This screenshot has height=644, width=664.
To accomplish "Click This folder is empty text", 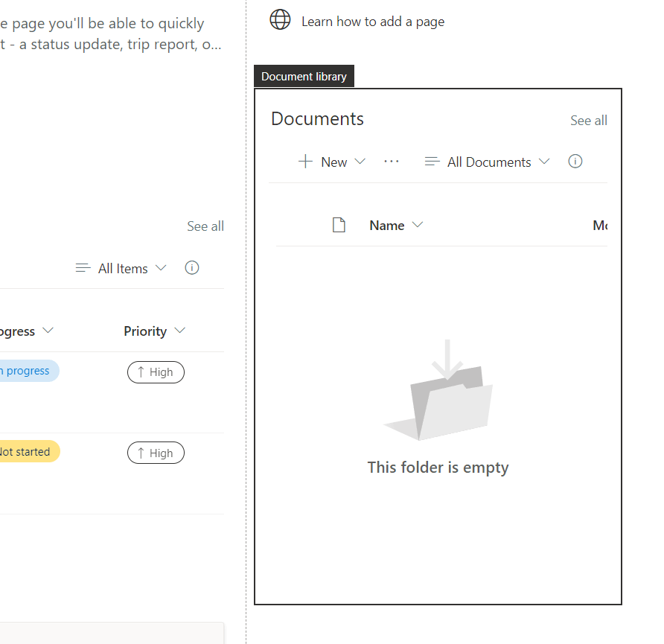I will tap(438, 468).
